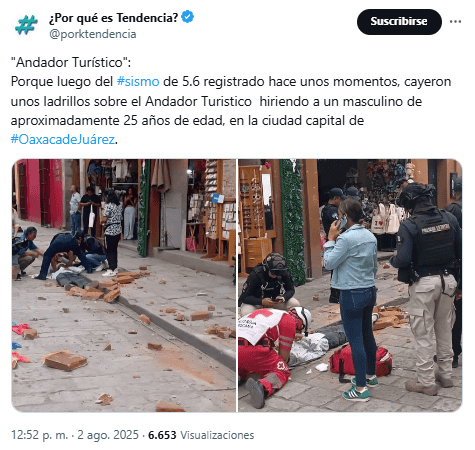The image size is (475, 450).
Task: Open the ¿Por qué es Tendencia? profile name
Action: tap(113, 17)
